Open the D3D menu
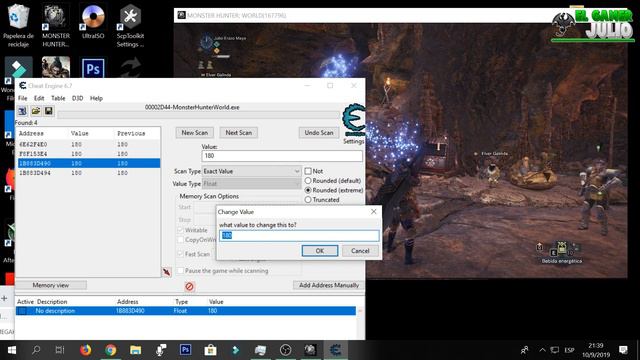The image size is (640, 360). click(78, 98)
